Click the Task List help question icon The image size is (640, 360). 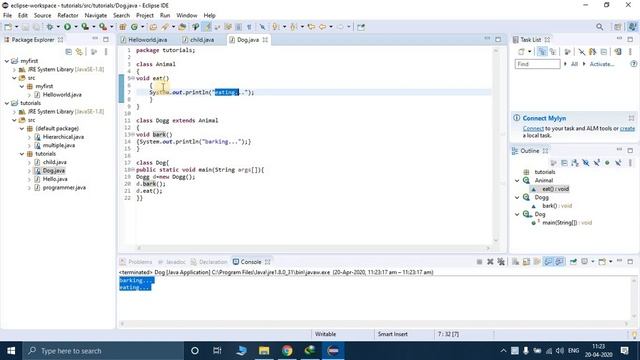coord(633,64)
